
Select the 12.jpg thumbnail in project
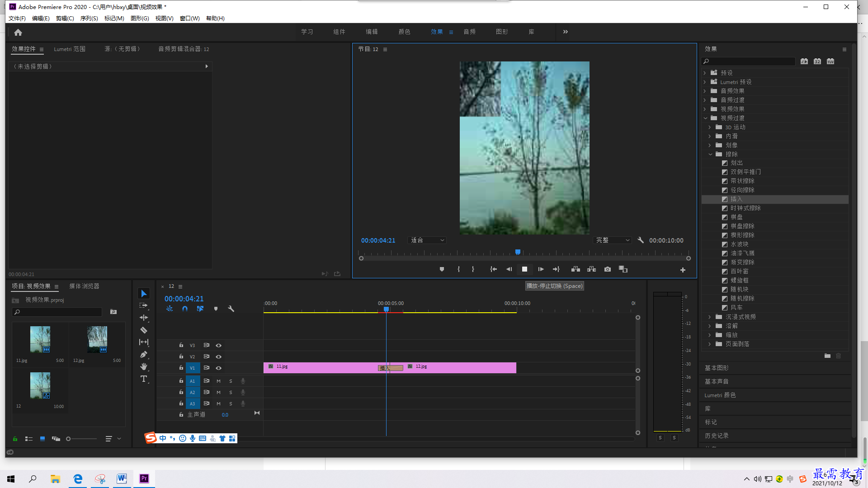97,339
